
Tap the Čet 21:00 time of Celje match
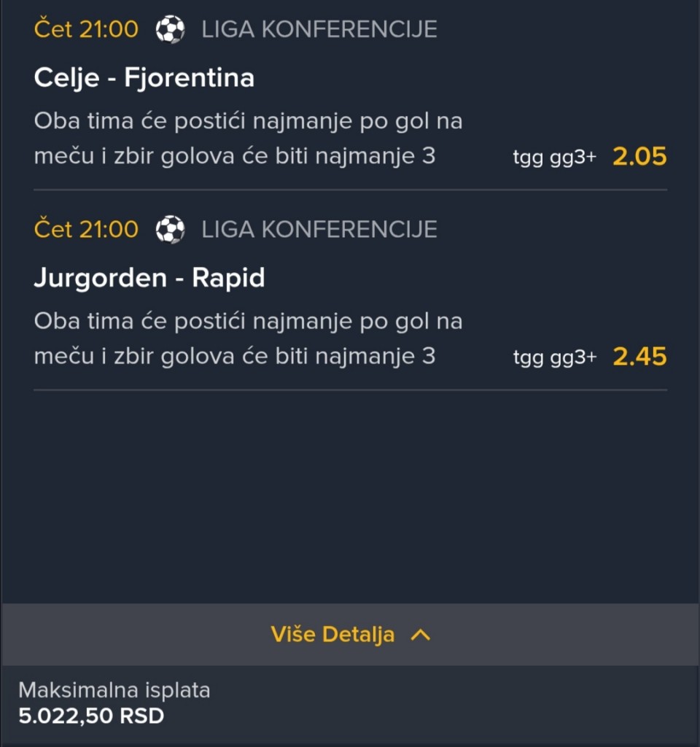[x=85, y=30]
